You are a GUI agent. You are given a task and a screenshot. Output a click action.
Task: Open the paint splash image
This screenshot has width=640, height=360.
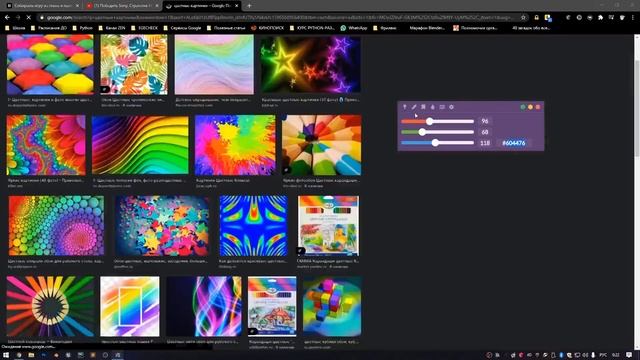click(235, 145)
